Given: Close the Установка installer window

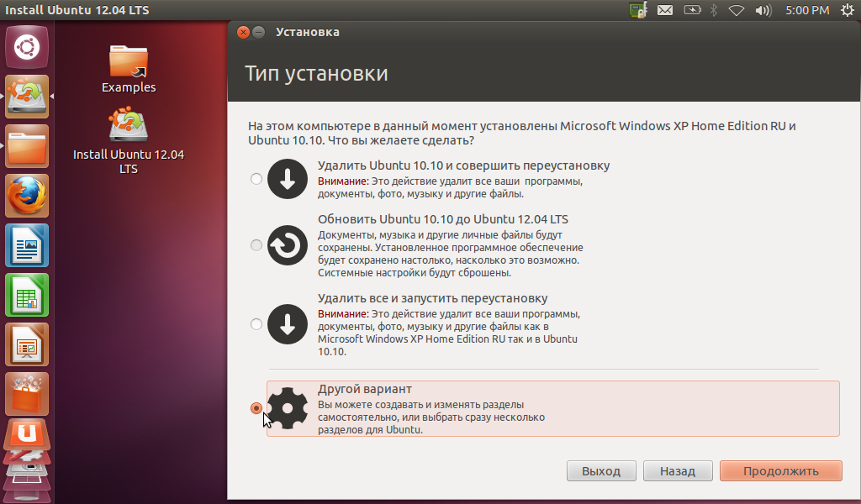Looking at the screenshot, I should coord(243,33).
